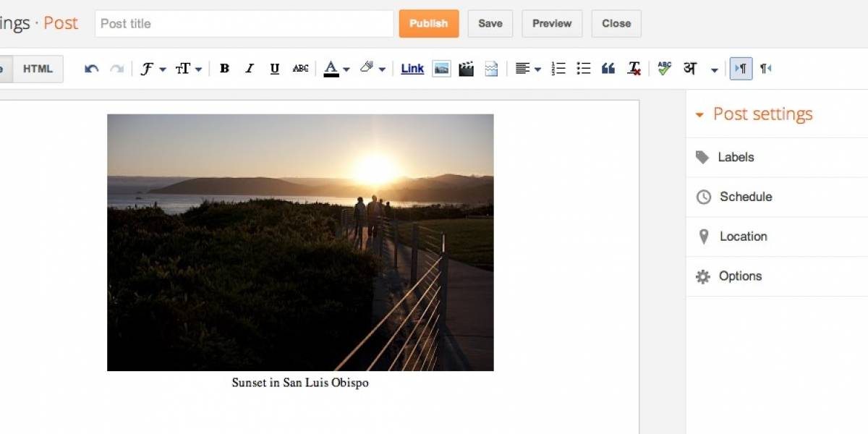Open the font family picker

[x=153, y=69]
